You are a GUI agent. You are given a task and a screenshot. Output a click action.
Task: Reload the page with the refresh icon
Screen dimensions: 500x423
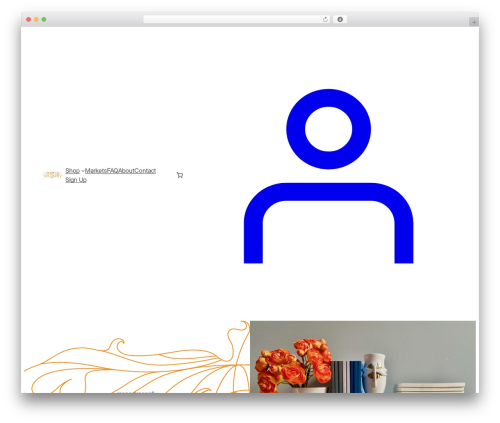pyautogui.click(x=325, y=20)
